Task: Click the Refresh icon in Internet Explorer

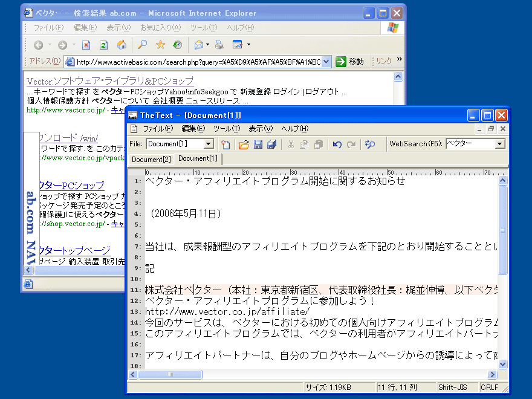Action: pos(104,45)
